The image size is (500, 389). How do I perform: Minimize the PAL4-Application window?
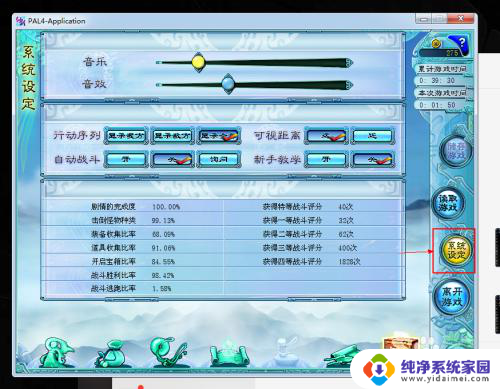423,19
